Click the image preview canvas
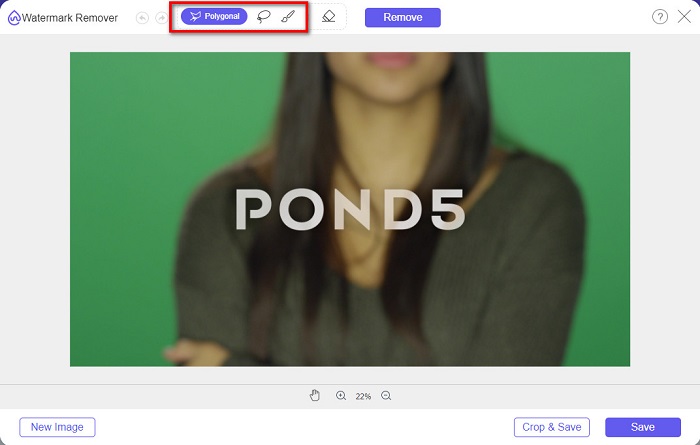 coord(350,209)
